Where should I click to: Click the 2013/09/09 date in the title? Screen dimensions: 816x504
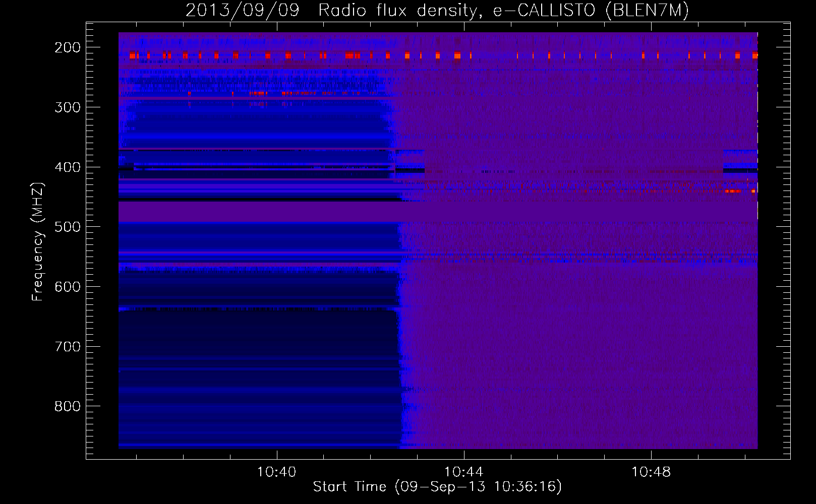point(243,10)
